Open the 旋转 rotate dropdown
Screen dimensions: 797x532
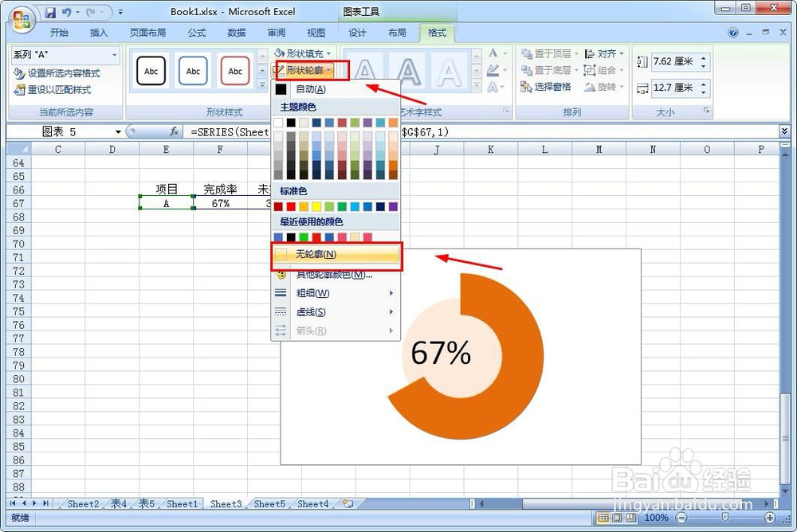[604, 87]
